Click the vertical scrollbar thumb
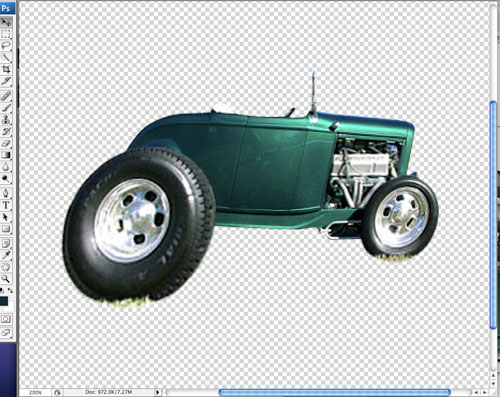Viewport: 500px width, 397px height. 493,215
